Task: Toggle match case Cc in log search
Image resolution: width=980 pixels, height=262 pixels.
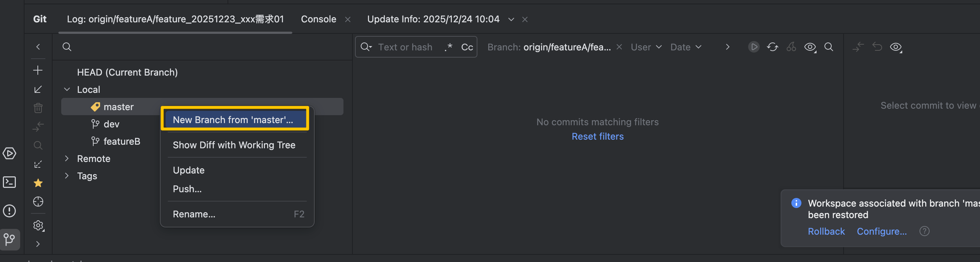Action: pos(467,47)
